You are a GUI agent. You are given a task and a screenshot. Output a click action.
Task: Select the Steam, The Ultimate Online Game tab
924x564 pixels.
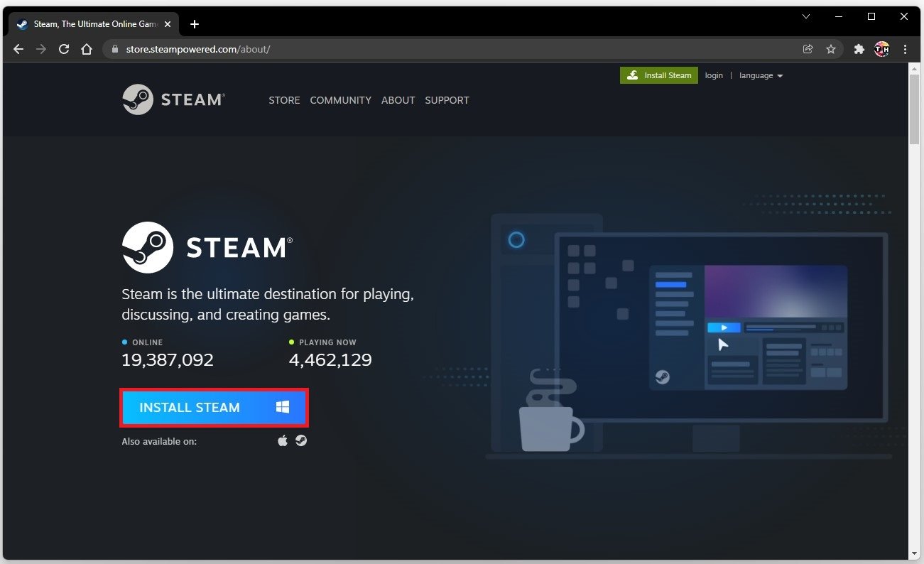tap(95, 24)
